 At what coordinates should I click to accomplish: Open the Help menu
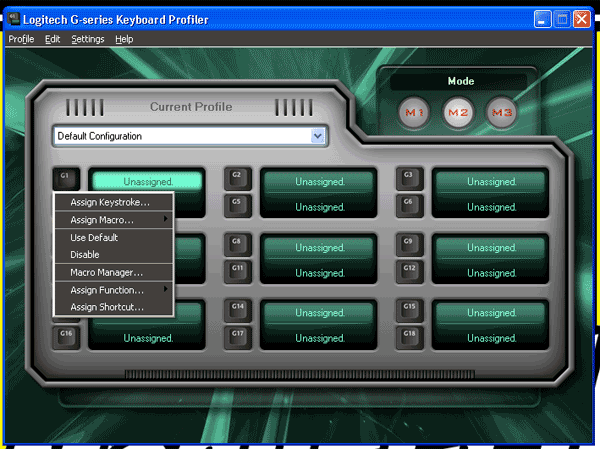point(124,39)
